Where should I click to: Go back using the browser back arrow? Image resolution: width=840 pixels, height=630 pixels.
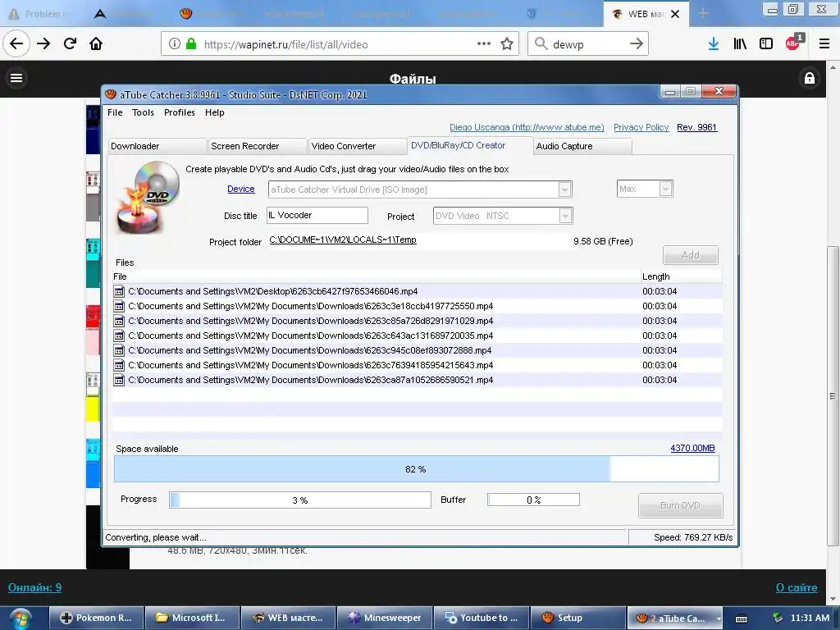[x=16, y=44]
